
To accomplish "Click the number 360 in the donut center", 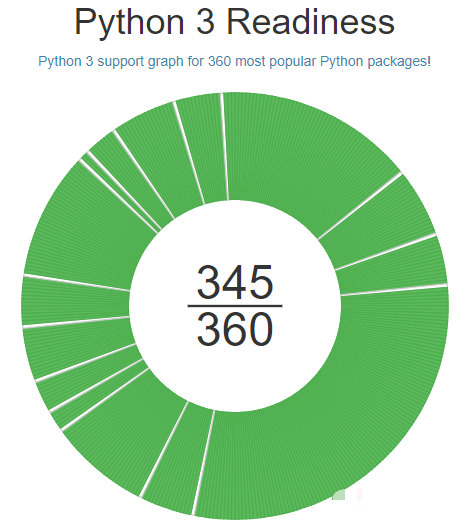I will pyautogui.click(x=235, y=329).
